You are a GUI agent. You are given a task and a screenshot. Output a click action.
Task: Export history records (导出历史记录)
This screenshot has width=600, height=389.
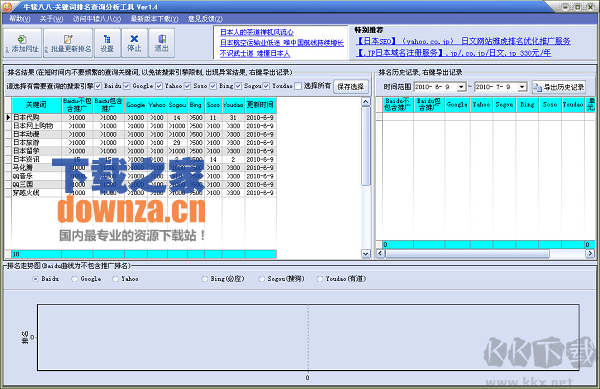559,87
